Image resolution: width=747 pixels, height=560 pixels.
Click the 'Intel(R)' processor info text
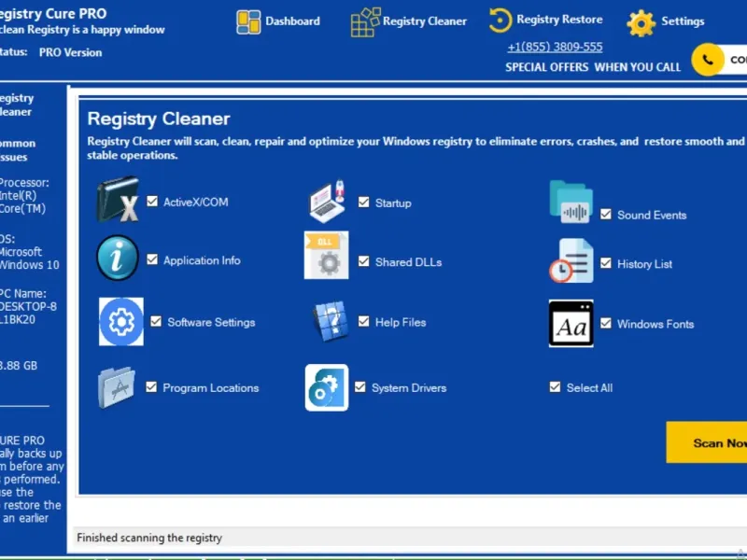click(x=18, y=195)
